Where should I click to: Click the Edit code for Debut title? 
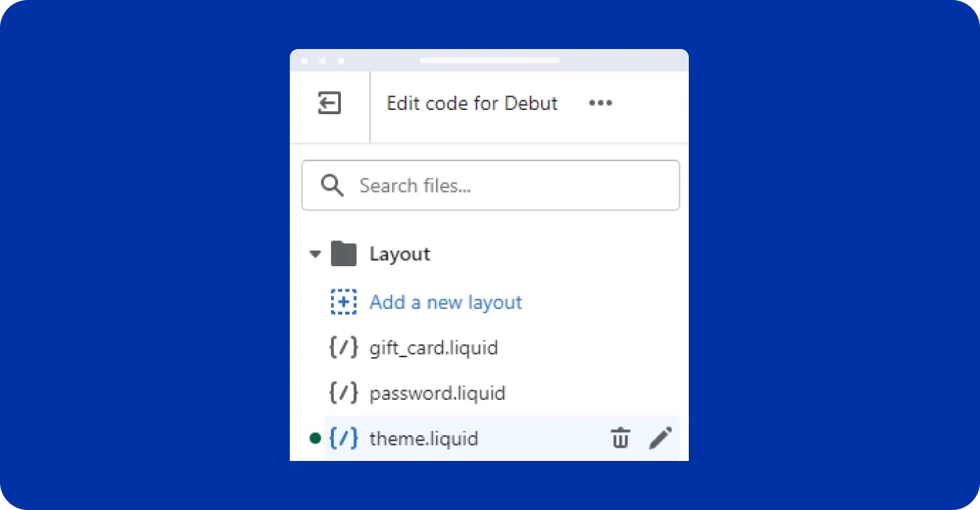[472, 103]
